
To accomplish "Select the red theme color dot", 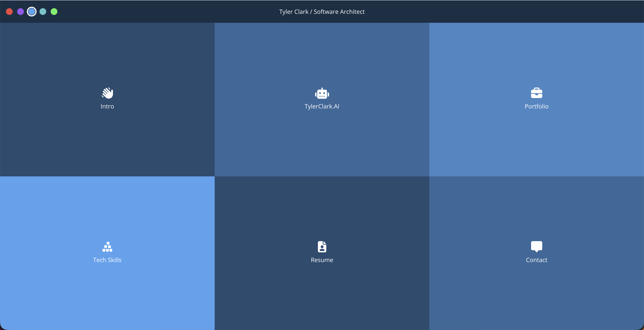I will (9, 12).
